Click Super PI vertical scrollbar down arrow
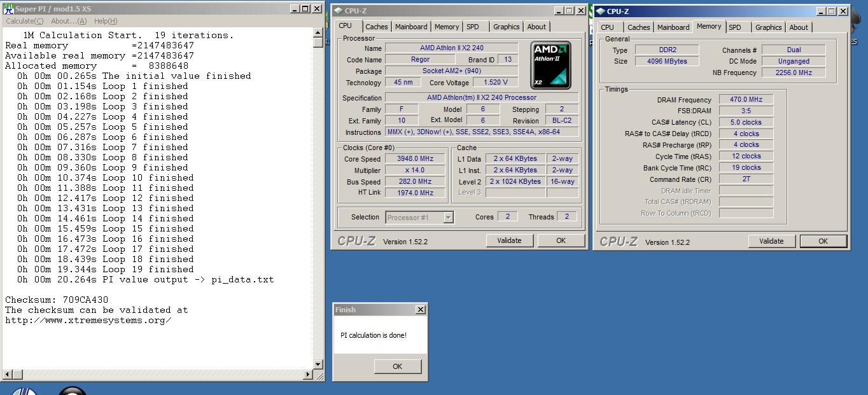The image size is (868, 395). (x=319, y=364)
